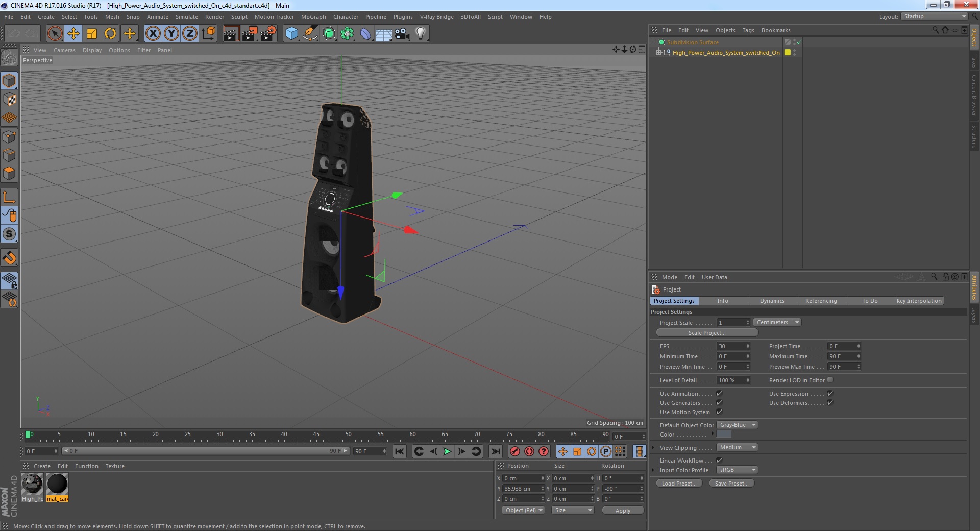Open the Sculpt menu
Viewport: 980px width, 531px height.
(239, 17)
